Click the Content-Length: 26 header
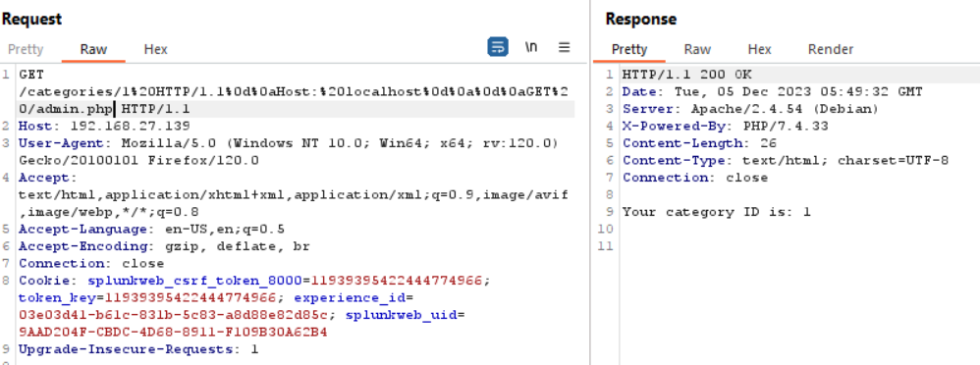Viewport: 980px width, 365px height. click(x=699, y=143)
